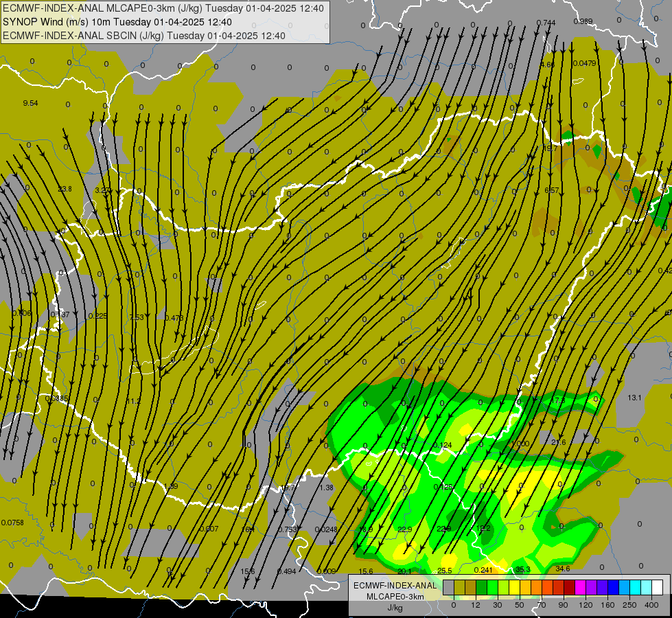Click the 20.1 value on the map

pyautogui.click(x=404, y=571)
